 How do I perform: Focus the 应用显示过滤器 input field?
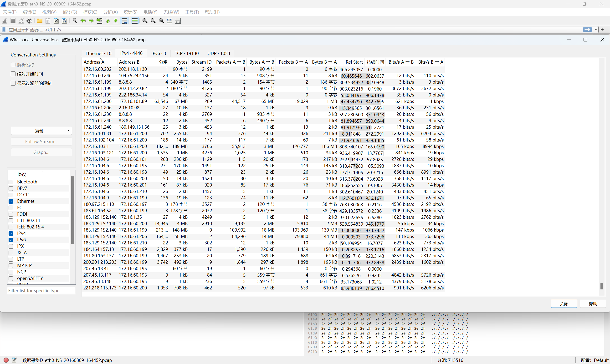tap(294, 30)
